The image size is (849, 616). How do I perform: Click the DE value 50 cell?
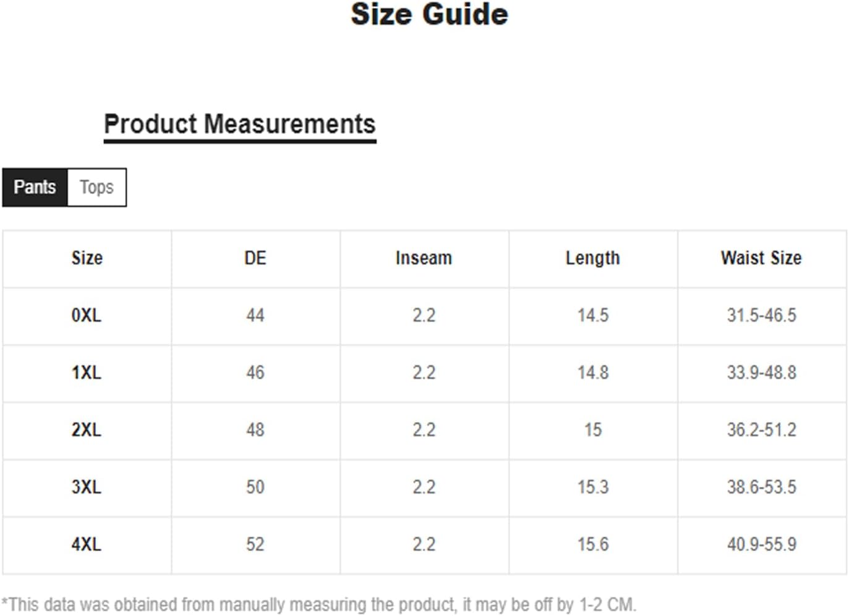(x=255, y=487)
